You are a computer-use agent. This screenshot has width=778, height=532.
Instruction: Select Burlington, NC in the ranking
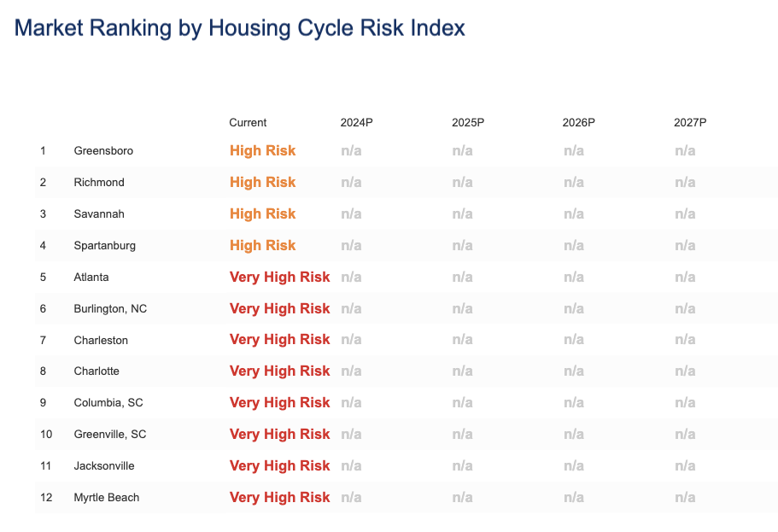[110, 309]
